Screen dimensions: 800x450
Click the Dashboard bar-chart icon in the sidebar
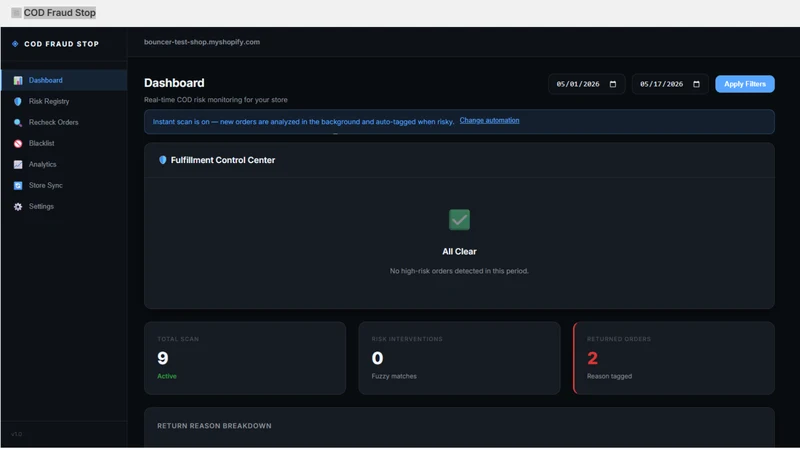(18, 81)
